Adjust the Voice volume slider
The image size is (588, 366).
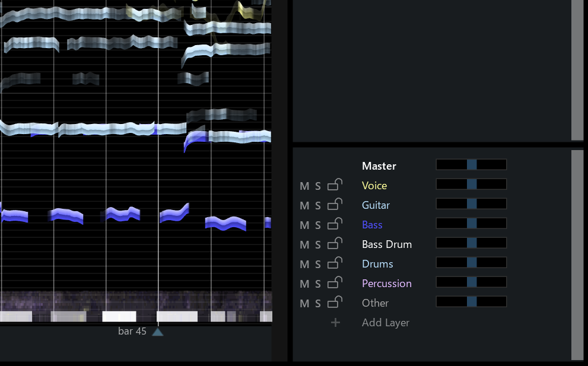point(471,184)
